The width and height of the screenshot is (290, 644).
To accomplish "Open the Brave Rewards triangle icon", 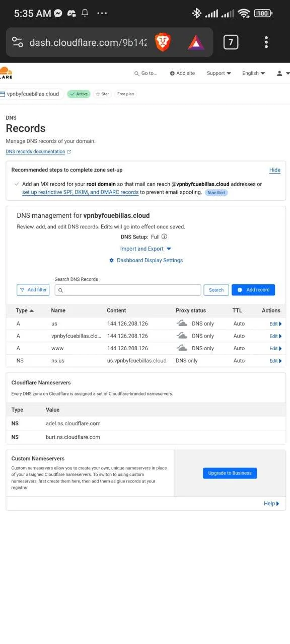I will (196, 42).
